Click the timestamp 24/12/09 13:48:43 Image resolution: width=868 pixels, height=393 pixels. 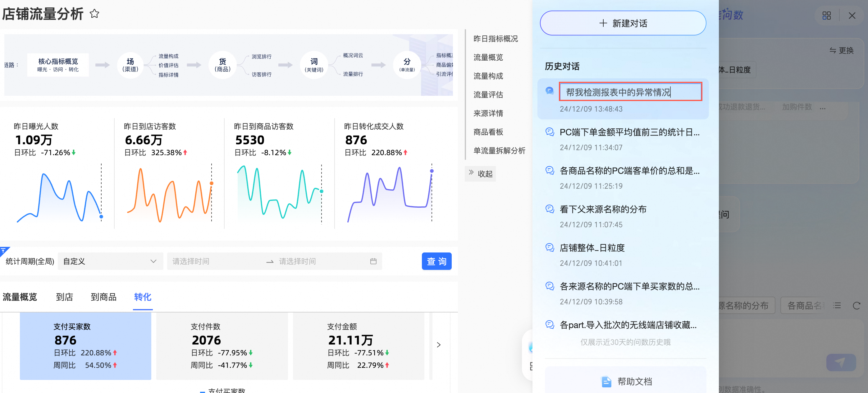tap(591, 109)
